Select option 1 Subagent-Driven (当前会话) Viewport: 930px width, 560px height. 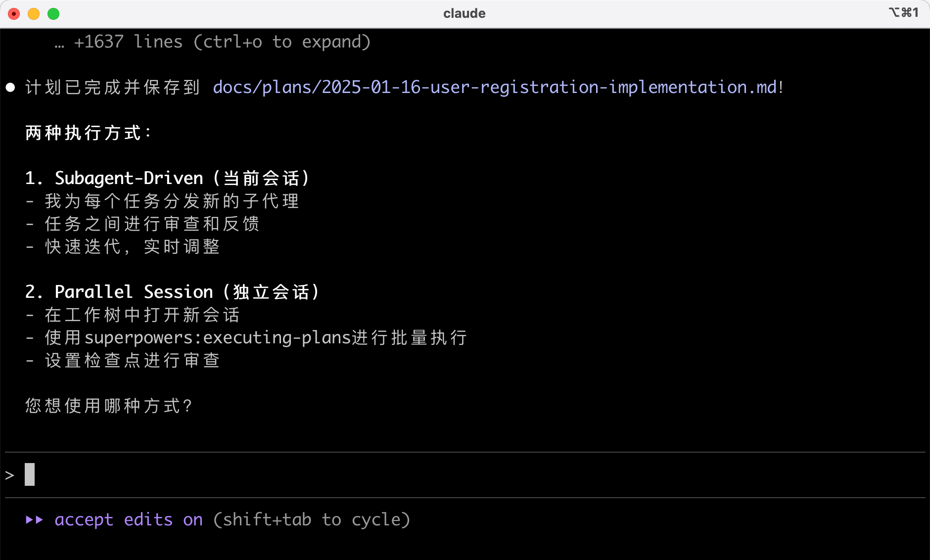click(x=167, y=178)
